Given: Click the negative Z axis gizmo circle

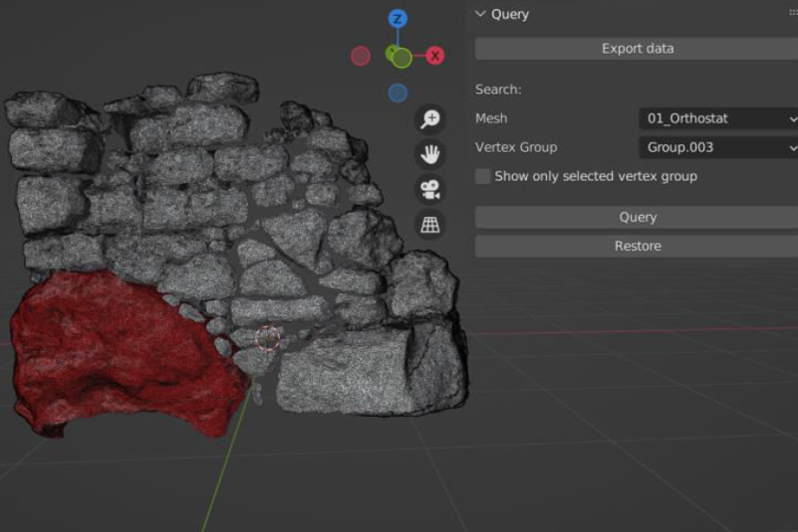Looking at the screenshot, I should [398, 92].
